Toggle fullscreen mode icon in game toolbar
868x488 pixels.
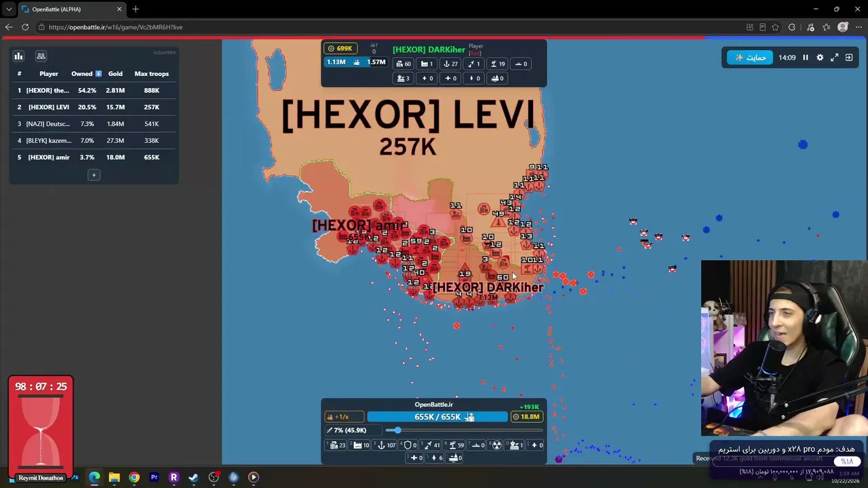pyautogui.click(x=835, y=58)
